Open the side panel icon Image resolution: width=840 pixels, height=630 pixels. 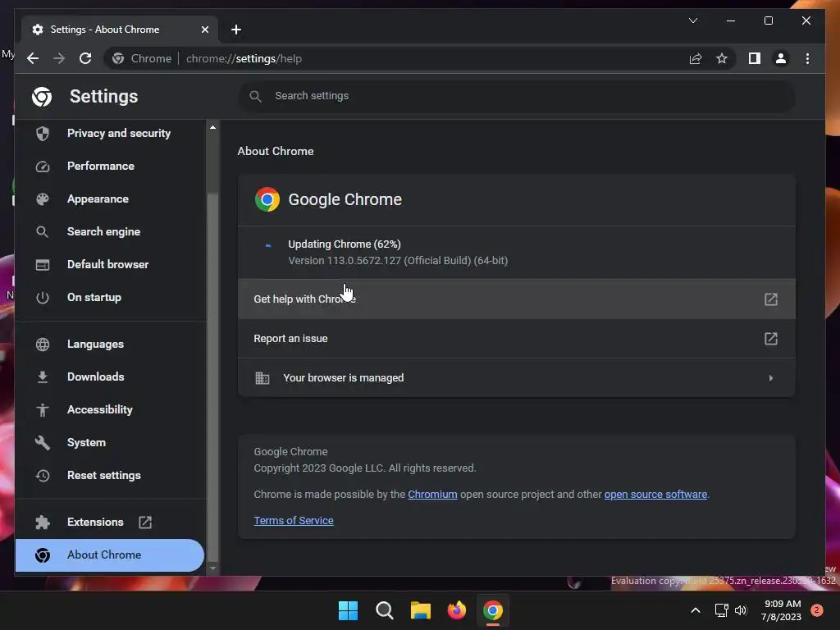point(755,58)
